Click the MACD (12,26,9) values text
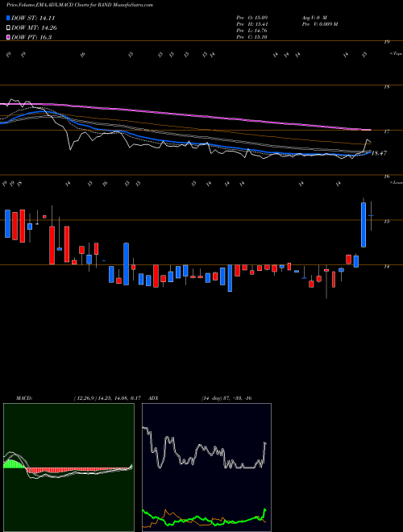This screenshot has height=532, width=403. [x=107, y=398]
